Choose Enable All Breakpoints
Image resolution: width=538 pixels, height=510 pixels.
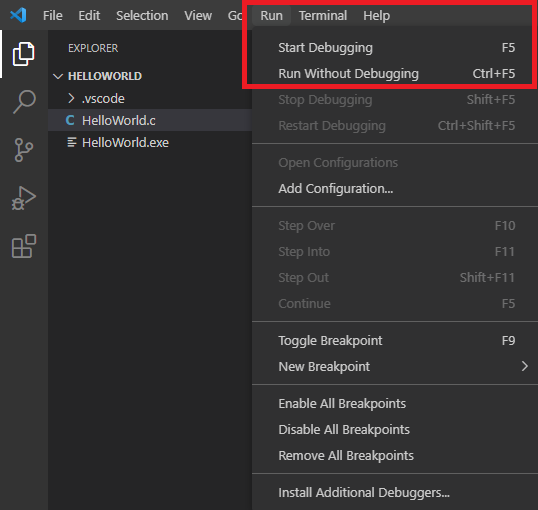[396, 404]
